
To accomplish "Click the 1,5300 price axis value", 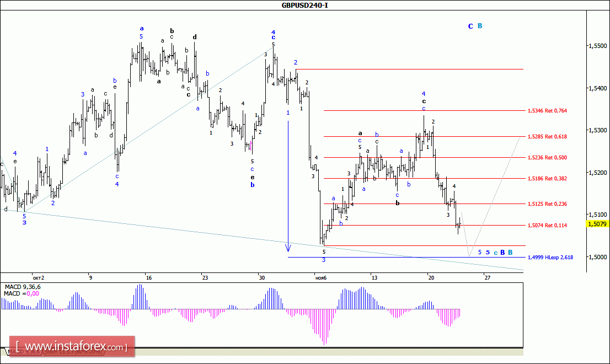I will 597,130.
